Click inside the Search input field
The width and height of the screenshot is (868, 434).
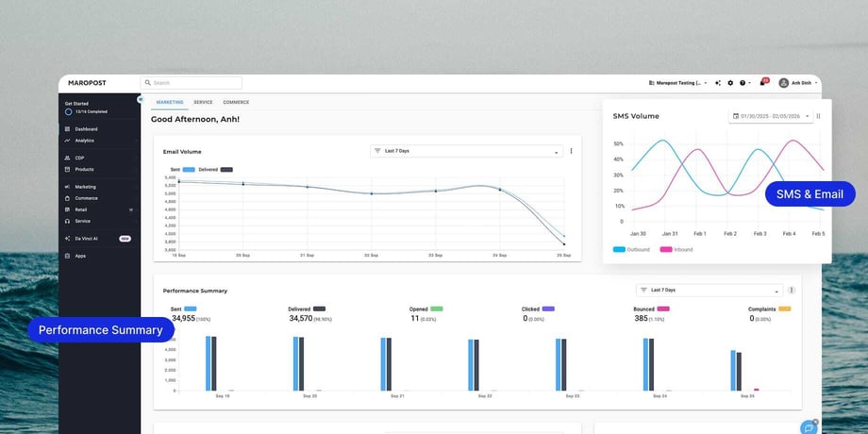191,82
